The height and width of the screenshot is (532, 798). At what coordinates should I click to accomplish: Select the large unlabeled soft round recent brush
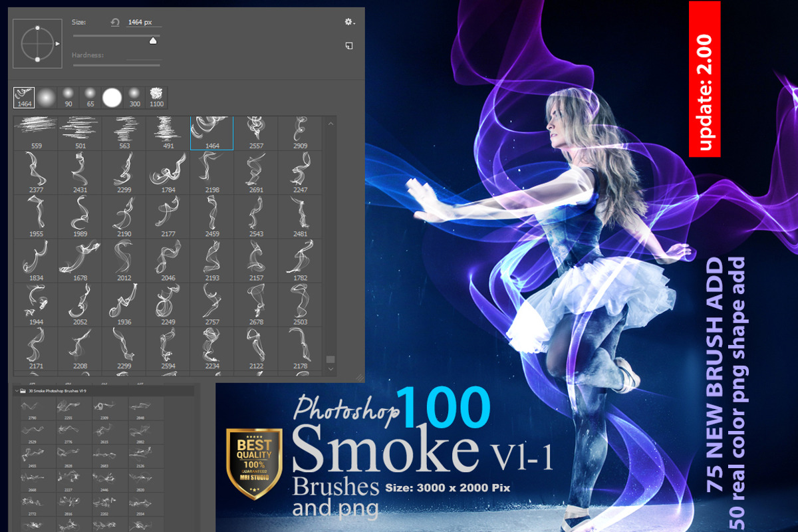click(47, 98)
